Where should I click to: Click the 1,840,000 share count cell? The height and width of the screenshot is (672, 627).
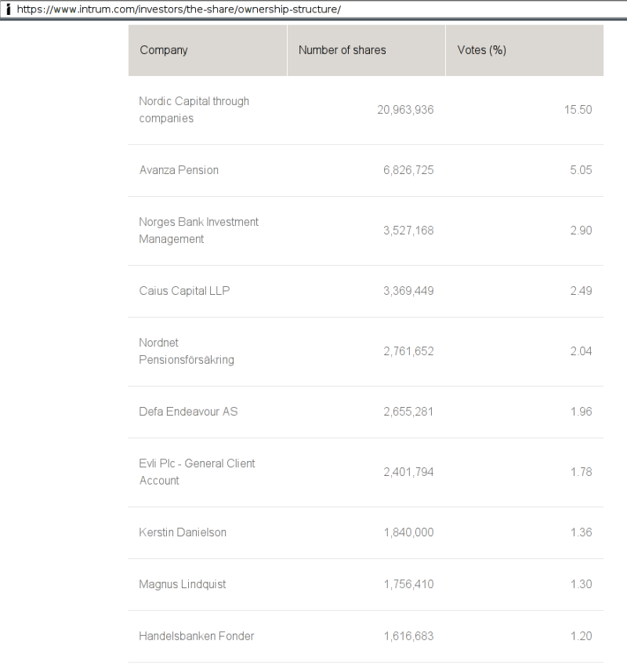coord(408,532)
